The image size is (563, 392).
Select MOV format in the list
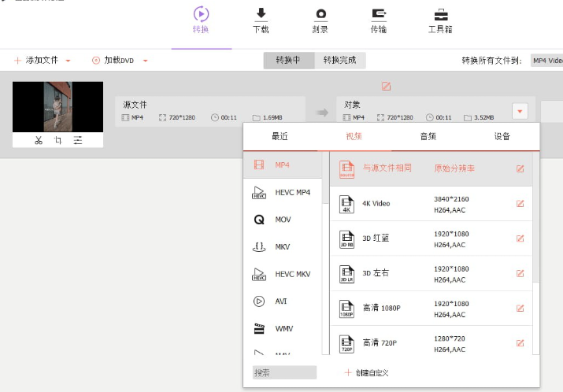pyautogui.click(x=283, y=220)
